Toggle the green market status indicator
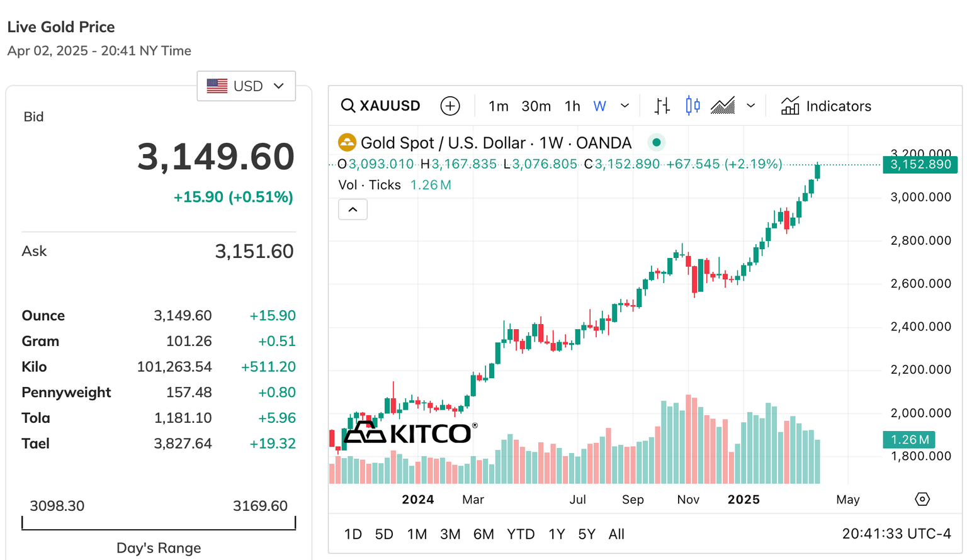 click(x=657, y=143)
